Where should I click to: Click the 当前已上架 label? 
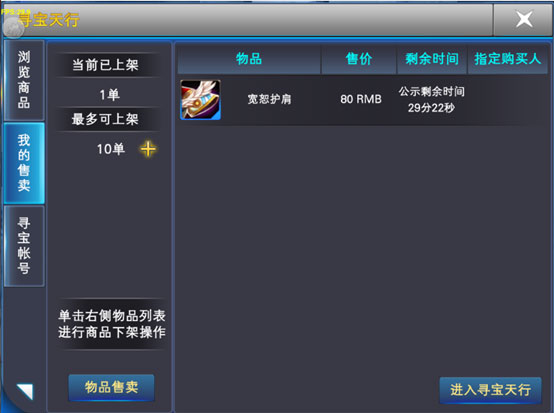[105, 65]
